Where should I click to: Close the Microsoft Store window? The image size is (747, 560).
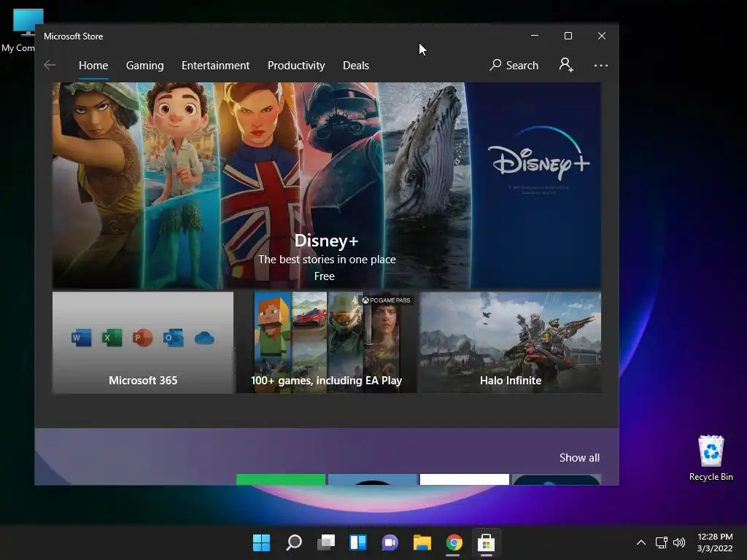pyautogui.click(x=602, y=36)
